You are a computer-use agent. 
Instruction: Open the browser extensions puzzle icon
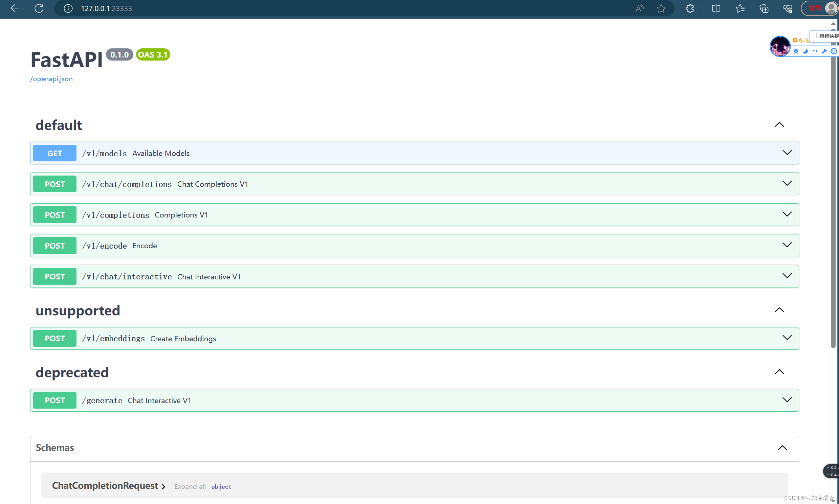click(x=690, y=8)
